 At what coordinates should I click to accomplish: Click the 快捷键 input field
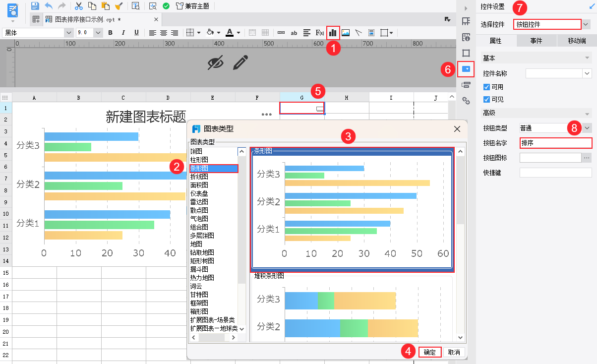point(556,173)
